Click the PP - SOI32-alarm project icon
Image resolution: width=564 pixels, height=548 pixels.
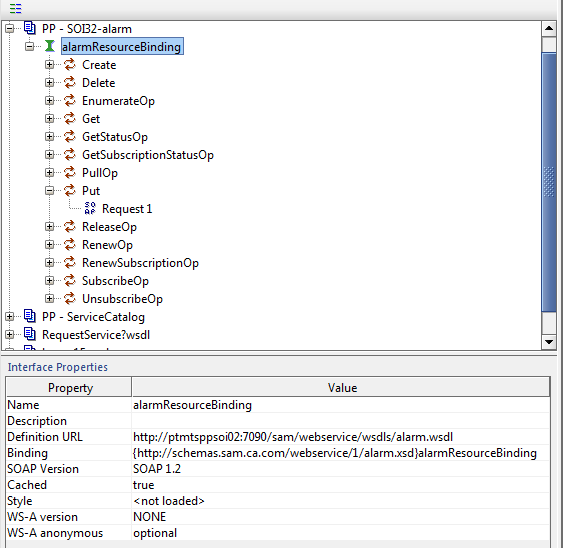[29, 28]
